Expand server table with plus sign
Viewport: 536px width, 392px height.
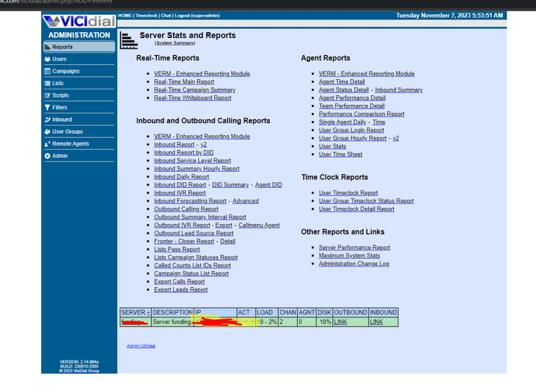pyautogui.click(x=148, y=313)
